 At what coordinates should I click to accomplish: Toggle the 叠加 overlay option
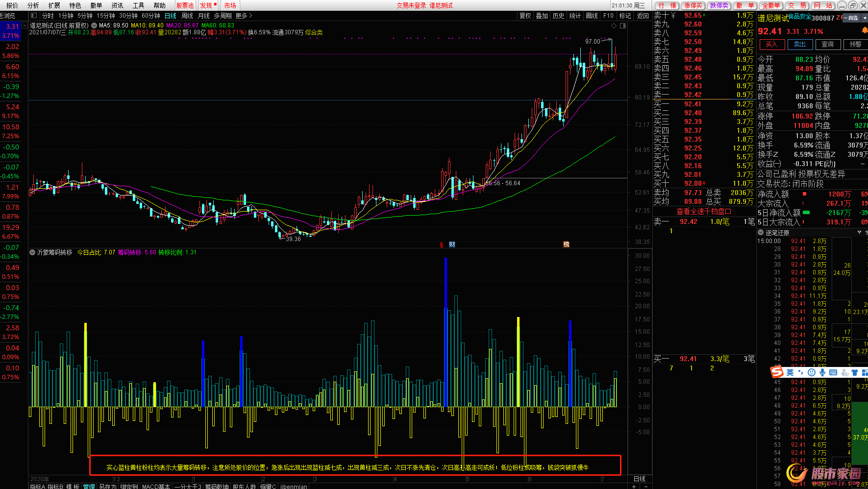[x=542, y=16]
